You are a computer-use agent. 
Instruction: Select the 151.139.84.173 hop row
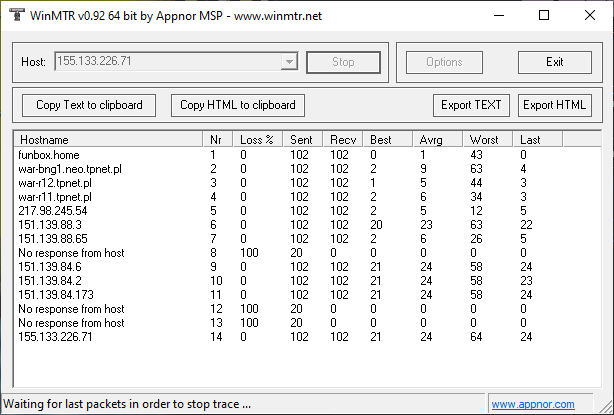307,295
